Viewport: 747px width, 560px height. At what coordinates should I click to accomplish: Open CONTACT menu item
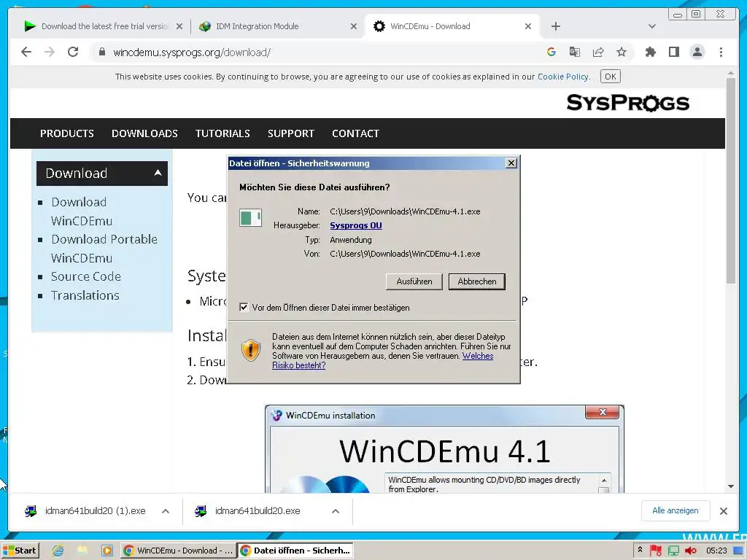tap(355, 133)
